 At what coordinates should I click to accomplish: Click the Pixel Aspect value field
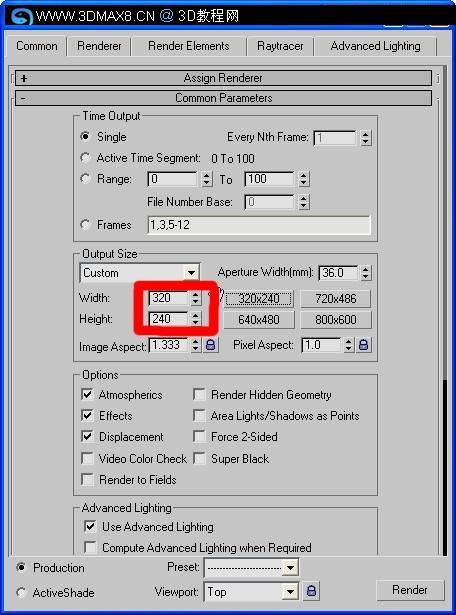tap(321, 345)
